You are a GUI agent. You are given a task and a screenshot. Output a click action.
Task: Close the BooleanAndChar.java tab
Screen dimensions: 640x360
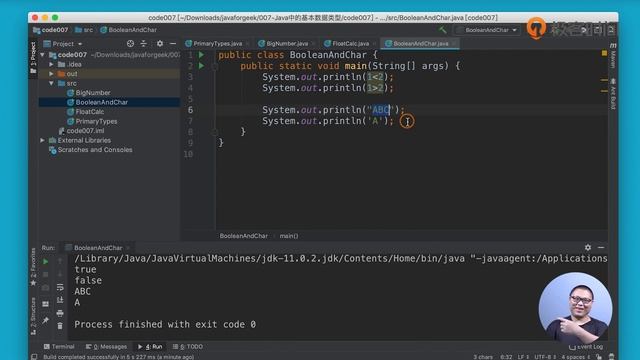click(x=454, y=44)
